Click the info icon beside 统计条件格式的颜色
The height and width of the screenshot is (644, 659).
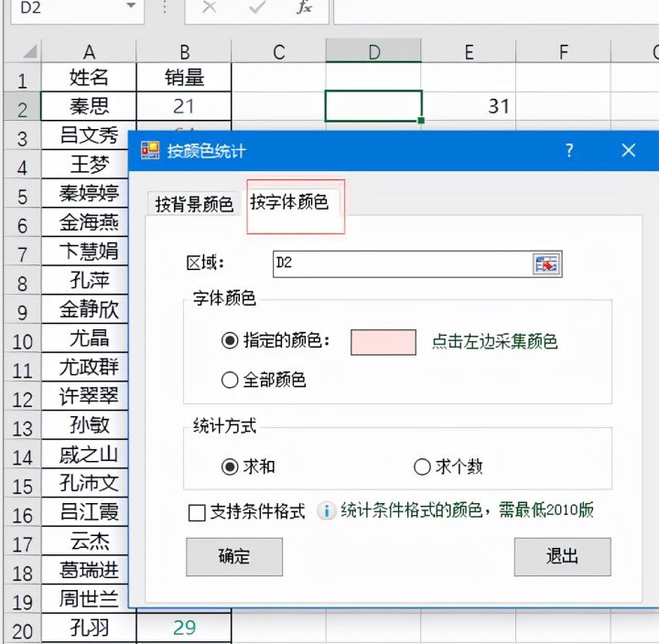point(327,510)
